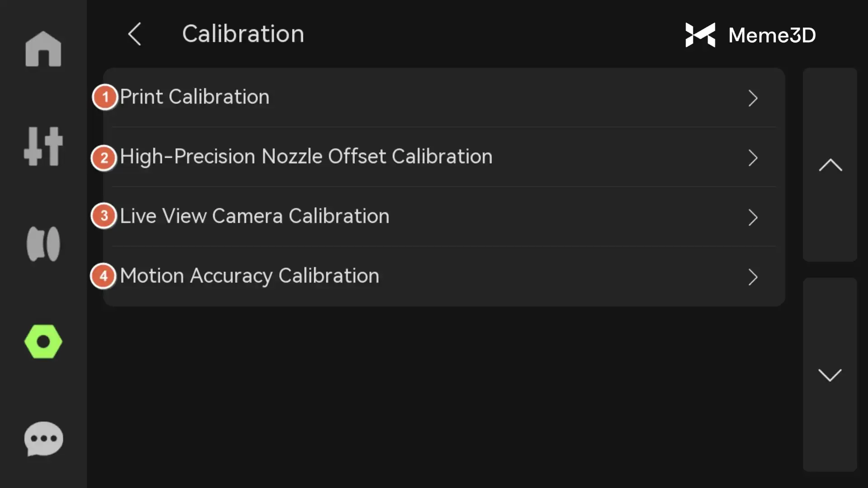The width and height of the screenshot is (868, 488).
Task: Expand Motion Accuracy Calibration chevron
Action: [753, 277]
